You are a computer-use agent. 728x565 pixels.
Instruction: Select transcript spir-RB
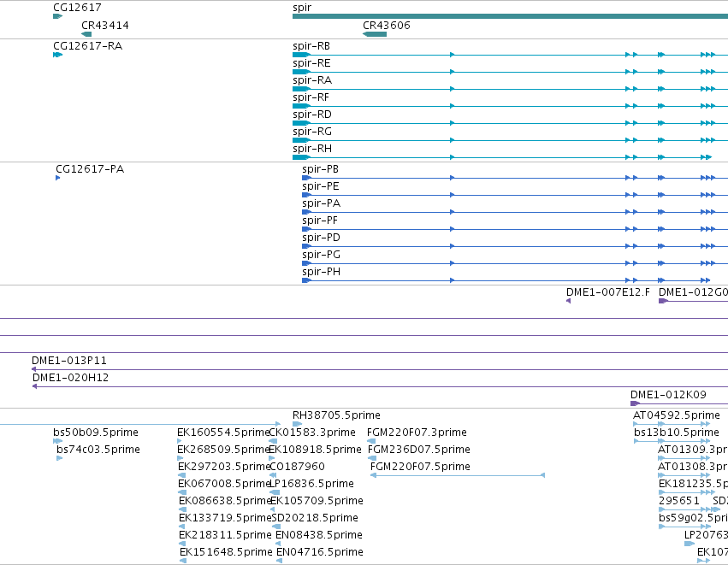click(311, 46)
